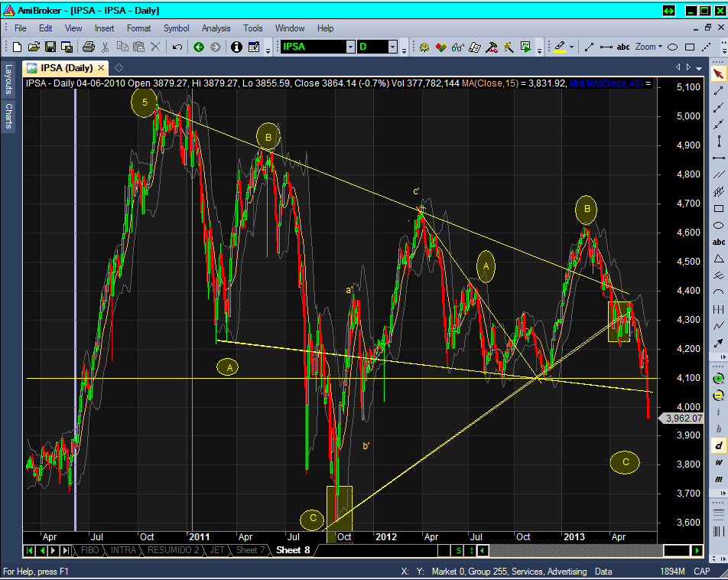Image resolution: width=728 pixels, height=580 pixels.
Task: Switch to weekly 'w' interval
Action: [718, 462]
